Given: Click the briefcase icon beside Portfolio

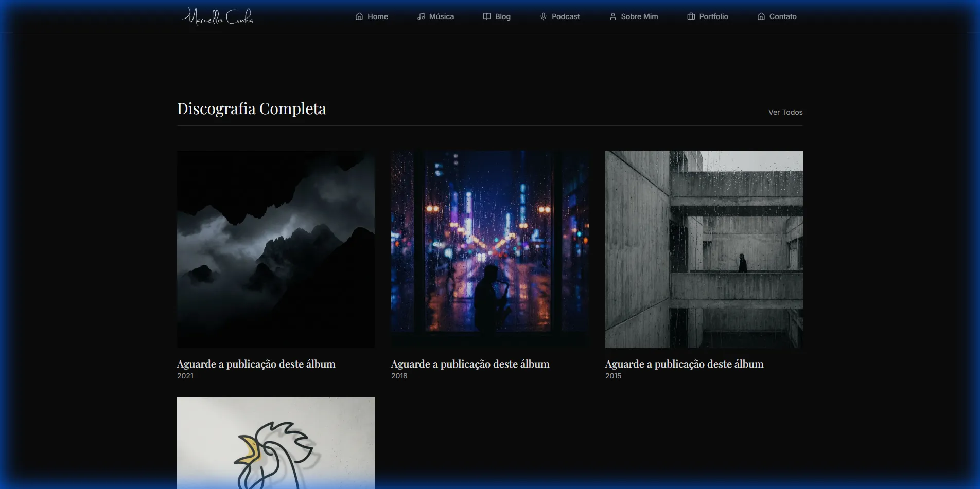Looking at the screenshot, I should coord(691,16).
